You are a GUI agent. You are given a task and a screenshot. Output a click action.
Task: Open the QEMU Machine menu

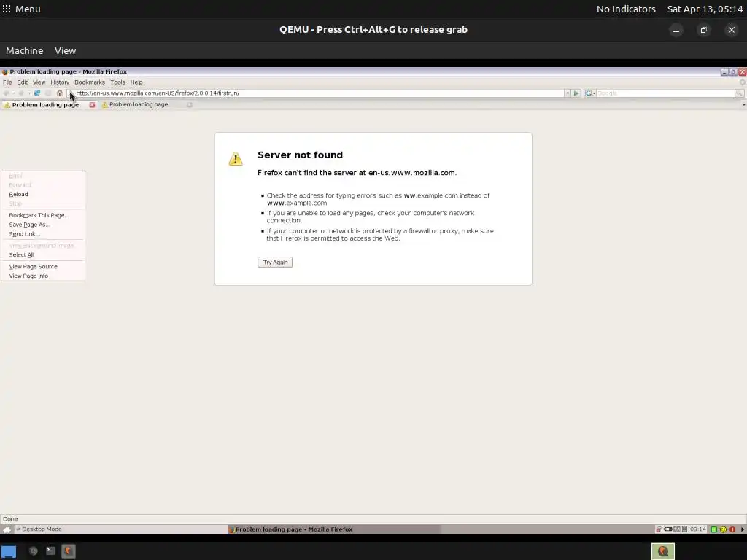pos(24,50)
